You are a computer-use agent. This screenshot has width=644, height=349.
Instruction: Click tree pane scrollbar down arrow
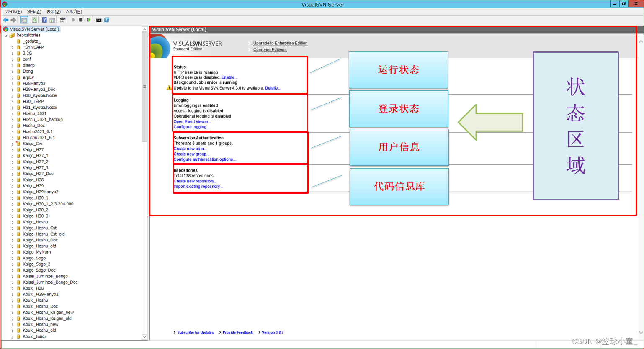point(145,337)
